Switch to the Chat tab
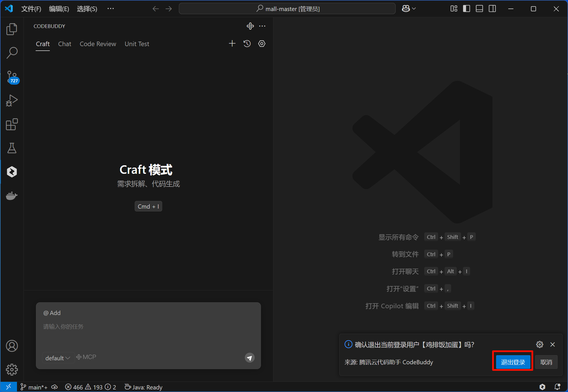Screen dimensions: 568x392 click(x=65, y=44)
